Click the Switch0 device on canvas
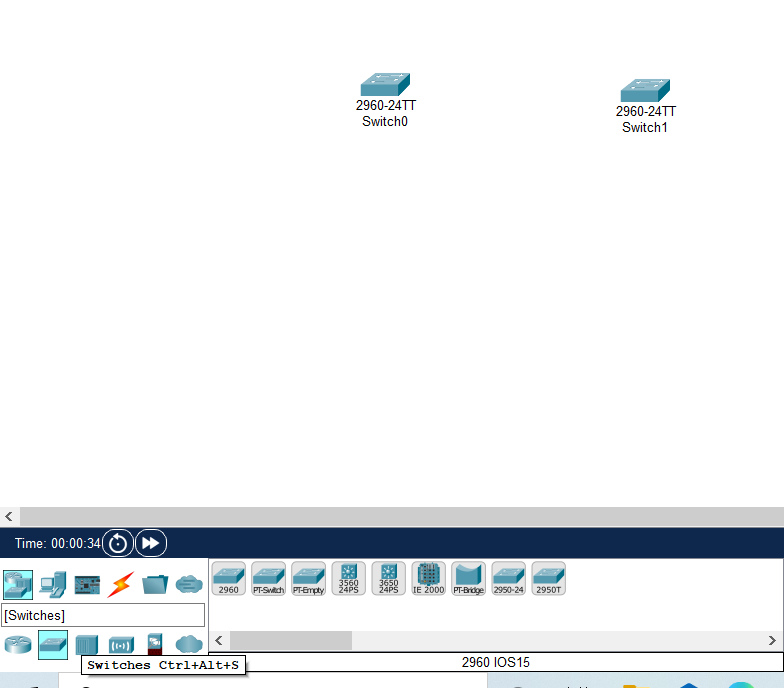784x688 pixels. (385, 84)
